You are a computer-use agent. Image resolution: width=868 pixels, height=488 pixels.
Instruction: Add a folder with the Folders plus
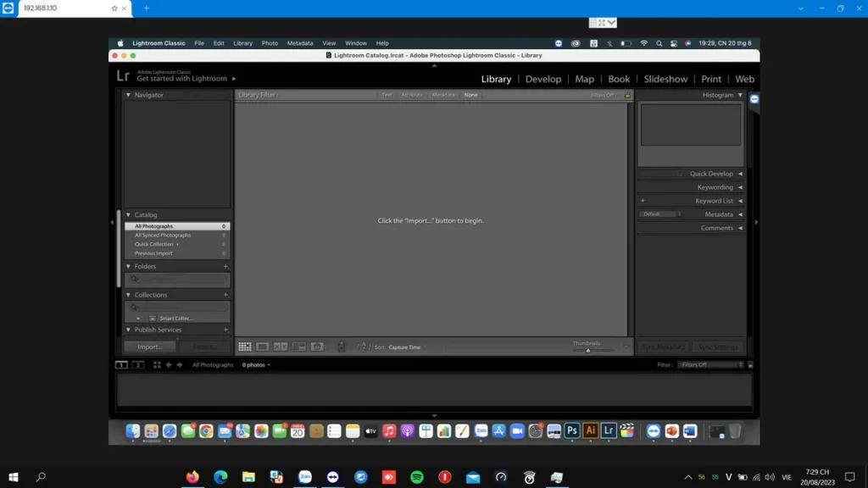click(x=225, y=267)
